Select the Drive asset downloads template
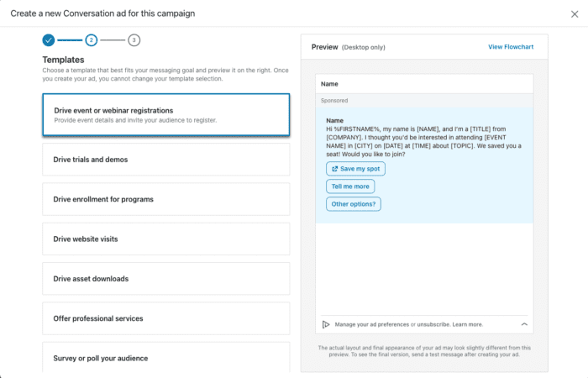588x378 pixels. tap(165, 279)
